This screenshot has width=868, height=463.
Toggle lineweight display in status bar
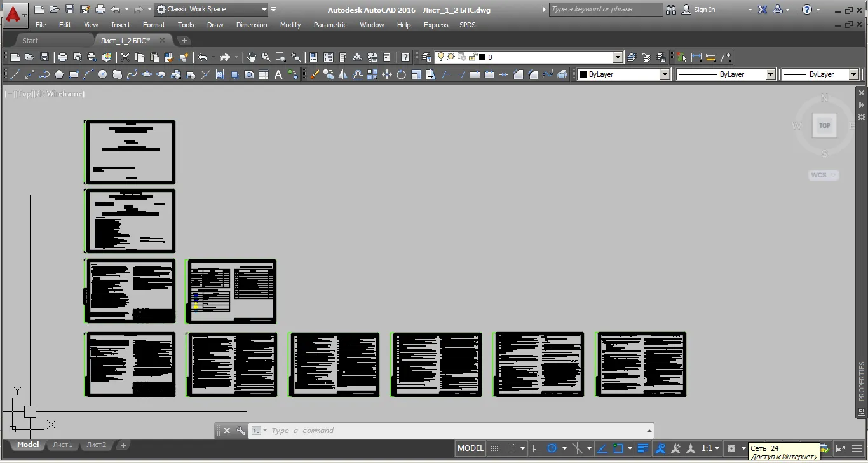(643, 448)
